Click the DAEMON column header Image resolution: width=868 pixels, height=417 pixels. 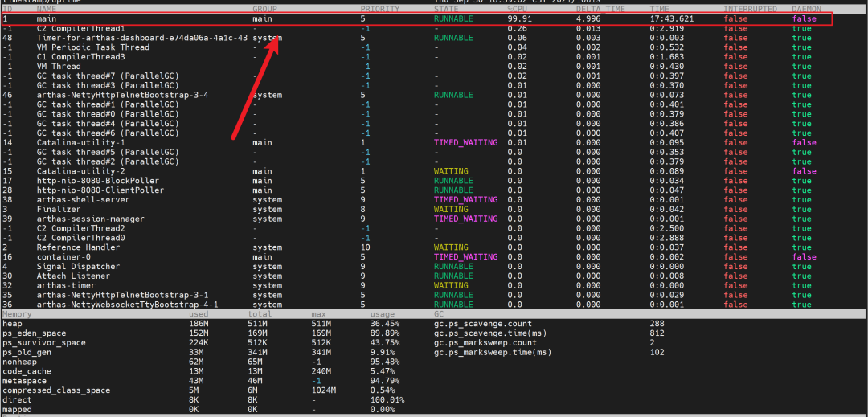point(807,10)
